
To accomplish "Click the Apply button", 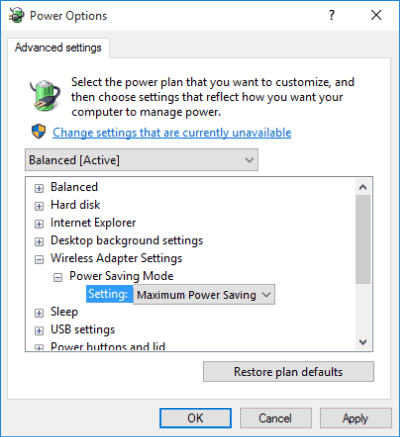I will [x=356, y=418].
